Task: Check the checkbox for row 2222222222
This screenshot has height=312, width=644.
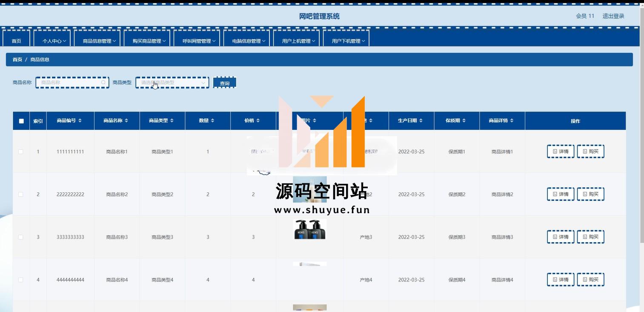Action: coord(21,194)
